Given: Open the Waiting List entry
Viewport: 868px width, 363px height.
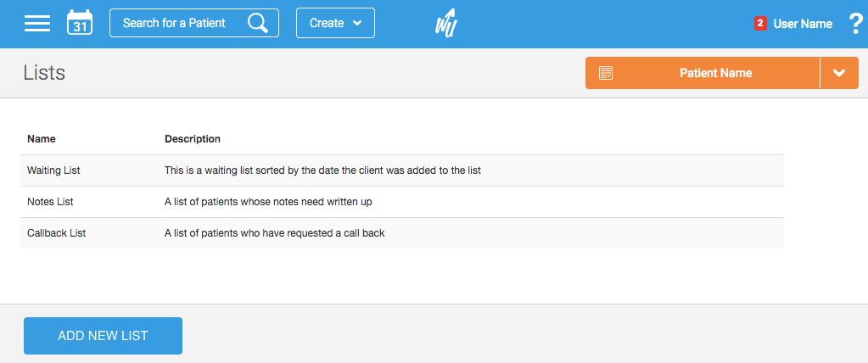Looking at the screenshot, I should pos(53,170).
